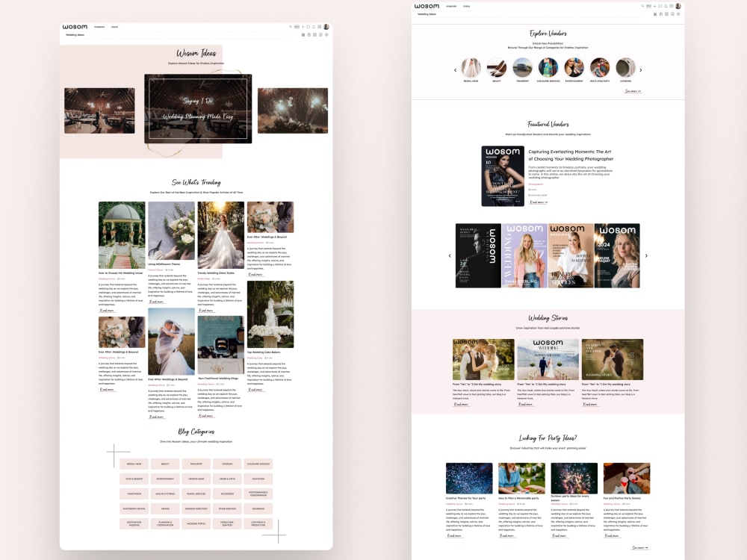
Task: Open the gazebo wedding venue article image
Action: click(122, 235)
